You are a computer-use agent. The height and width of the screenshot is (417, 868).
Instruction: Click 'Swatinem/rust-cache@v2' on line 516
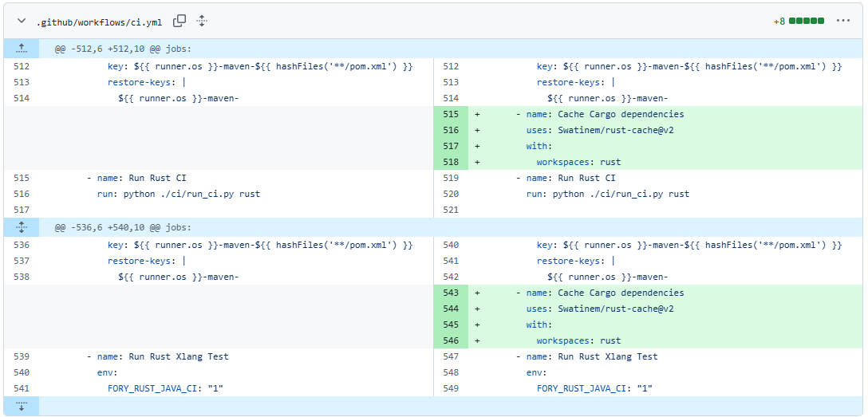click(x=616, y=131)
